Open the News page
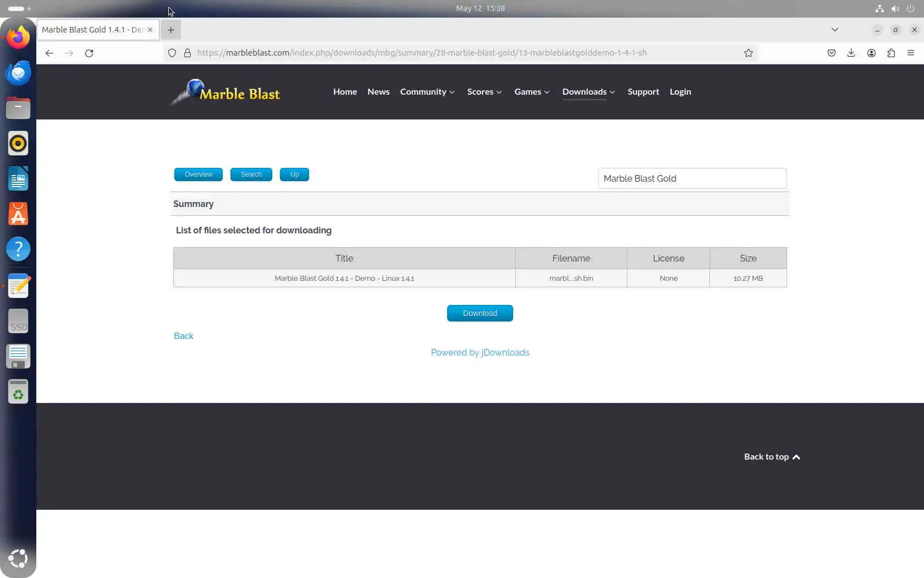The width and height of the screenshot is (924, 578). [x=378, y=92]
